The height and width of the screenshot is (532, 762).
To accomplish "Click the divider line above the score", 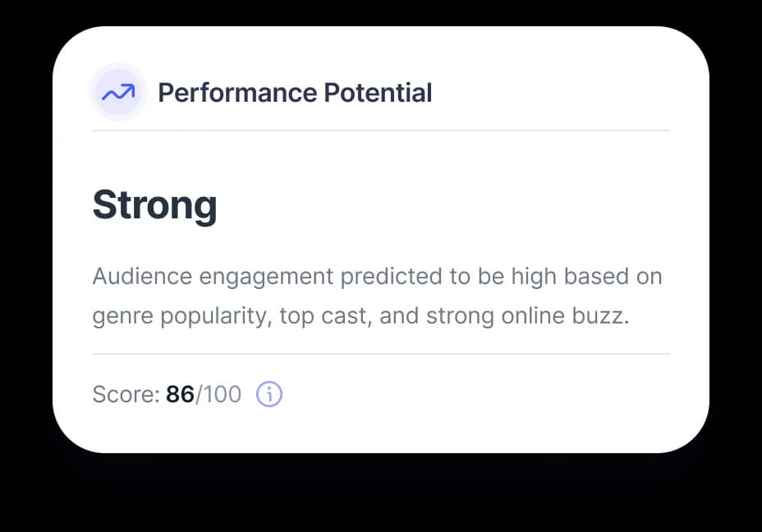I will click(381, 354).
